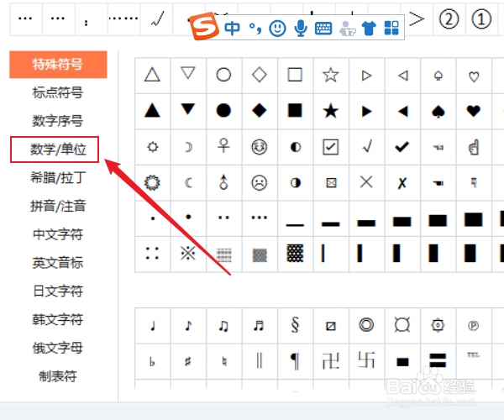Insert the checkerboard pattern block symbol
This screenshot has height=420, width=504.
295,254
